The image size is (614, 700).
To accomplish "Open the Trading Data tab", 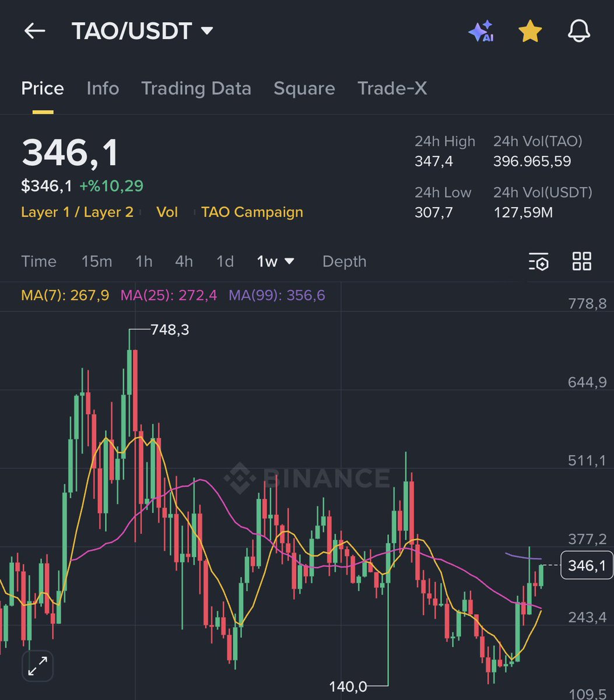I will [196, 88].
